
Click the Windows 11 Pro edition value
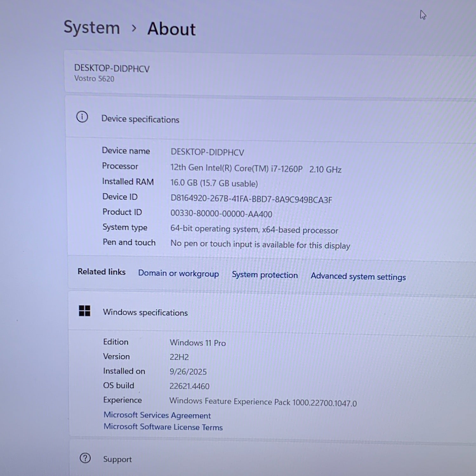tap(198, 343)
